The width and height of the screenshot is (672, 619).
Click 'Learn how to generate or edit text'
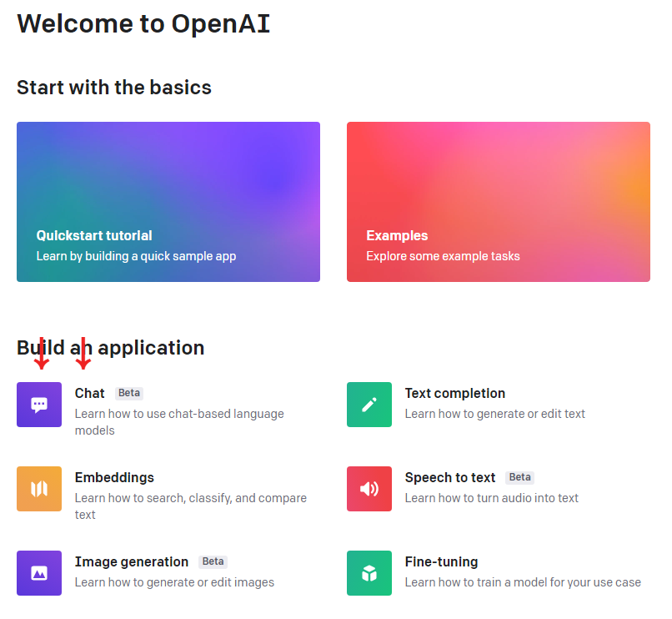pos(495,414)
